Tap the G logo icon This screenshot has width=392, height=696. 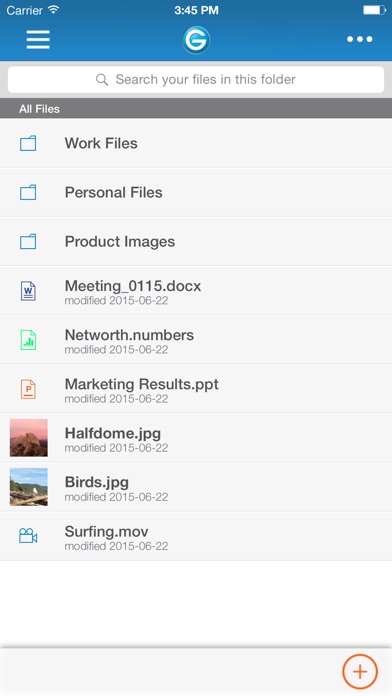click(x=196, y=40)
